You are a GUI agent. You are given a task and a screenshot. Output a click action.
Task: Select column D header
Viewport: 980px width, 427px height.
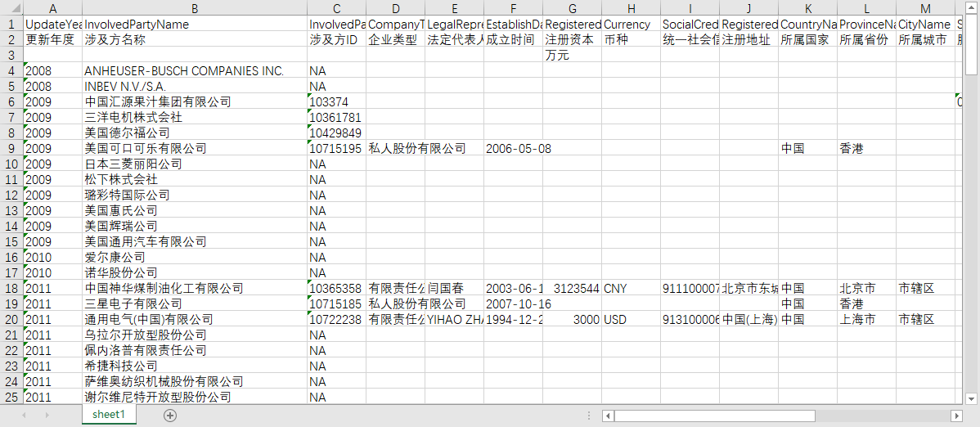pyautogui.click(x=396, y=7)
